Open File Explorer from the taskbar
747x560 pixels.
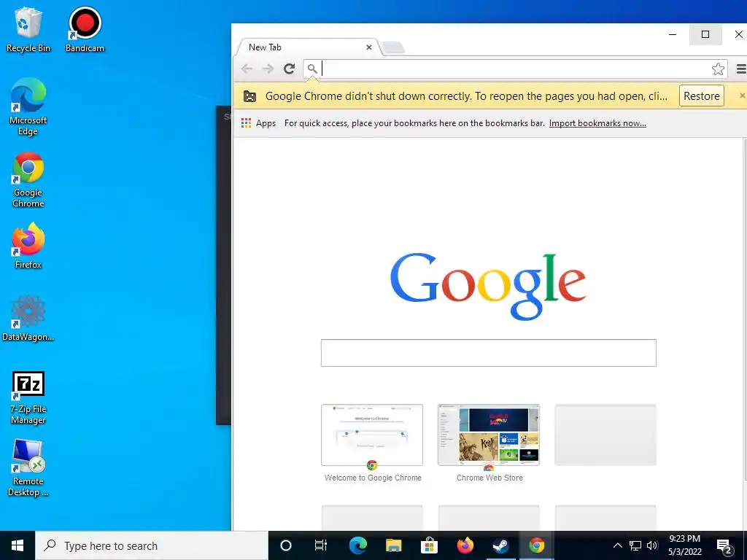(x=393, y=545)
